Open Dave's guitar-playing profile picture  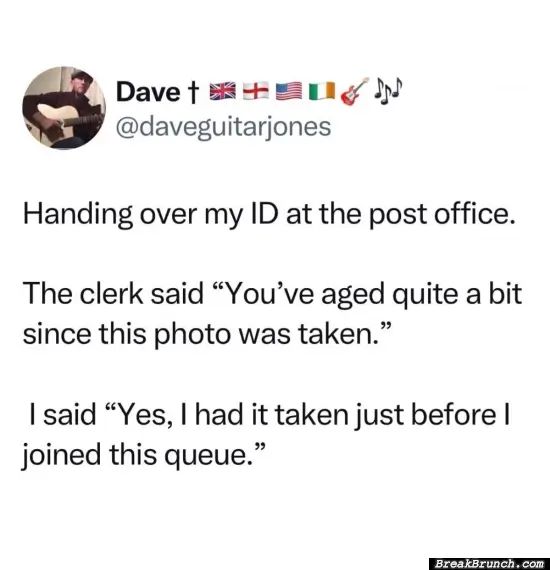coord(64,108)
